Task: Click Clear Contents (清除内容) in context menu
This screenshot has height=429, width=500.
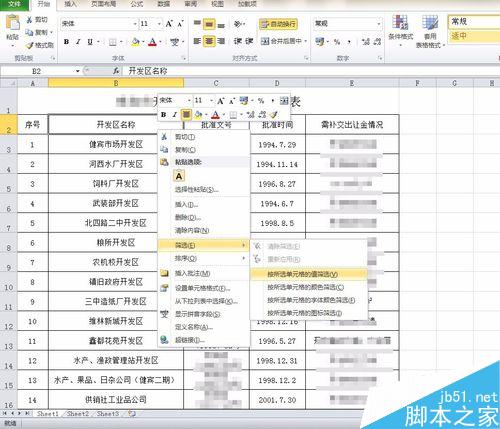Action: [204, 230]
